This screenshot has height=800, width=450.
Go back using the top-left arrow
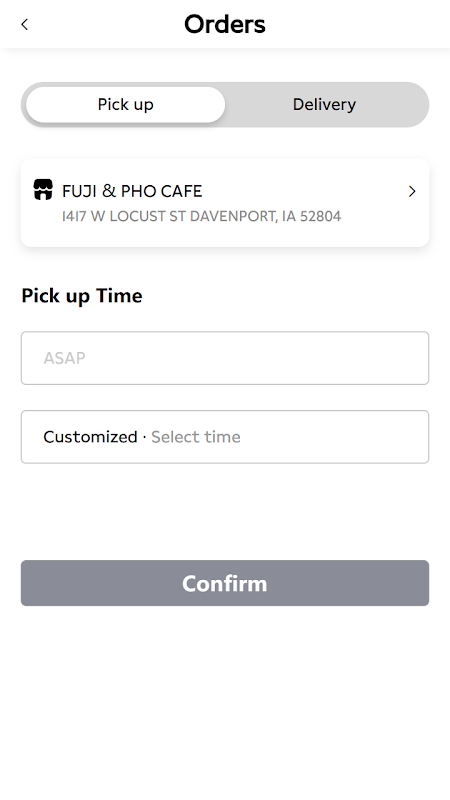[24, 24]
